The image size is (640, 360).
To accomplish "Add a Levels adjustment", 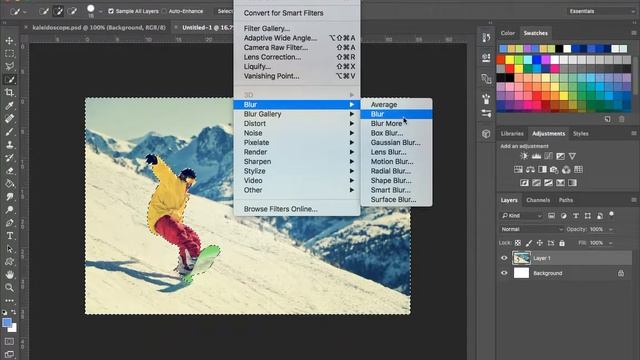I will coord(536,156).
